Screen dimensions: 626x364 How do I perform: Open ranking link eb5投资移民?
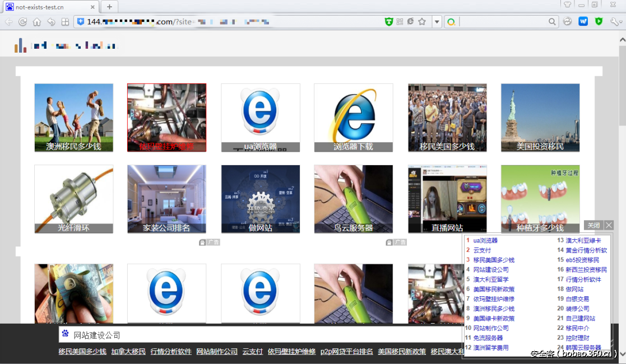point(582,260)
